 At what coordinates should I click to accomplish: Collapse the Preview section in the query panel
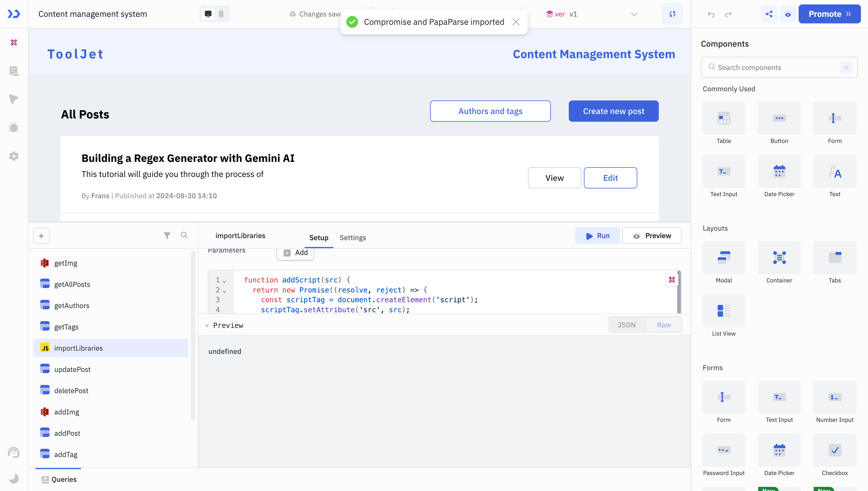[x=207, y=326]
